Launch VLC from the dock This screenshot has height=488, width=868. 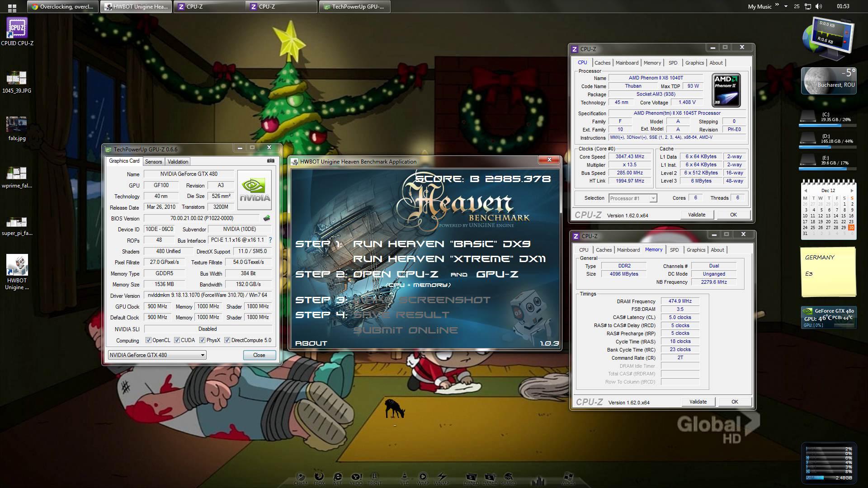coord(405,479)
